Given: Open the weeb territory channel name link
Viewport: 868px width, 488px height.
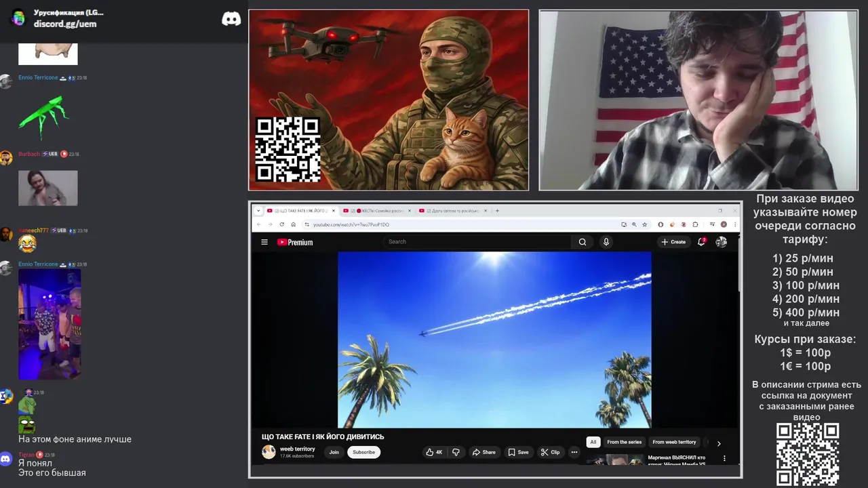Looking at the screenshot, I should [298, 449].
